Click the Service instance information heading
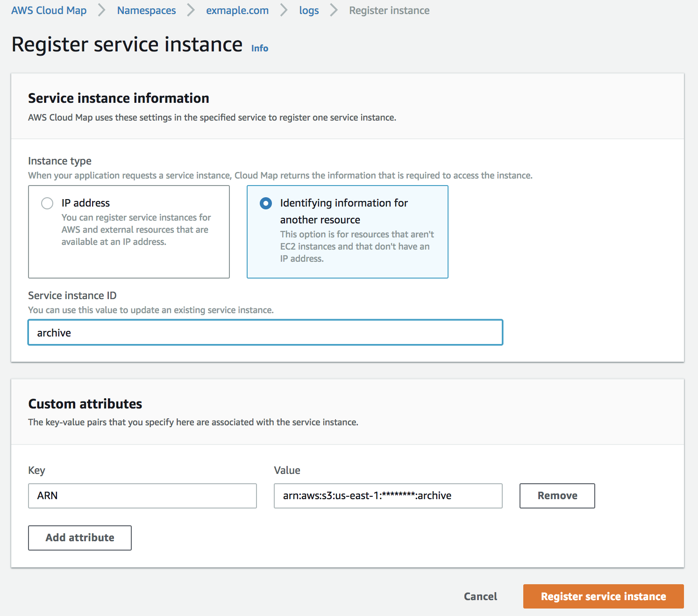Screen dimensions: 698x616 click(x=119, y=98)
